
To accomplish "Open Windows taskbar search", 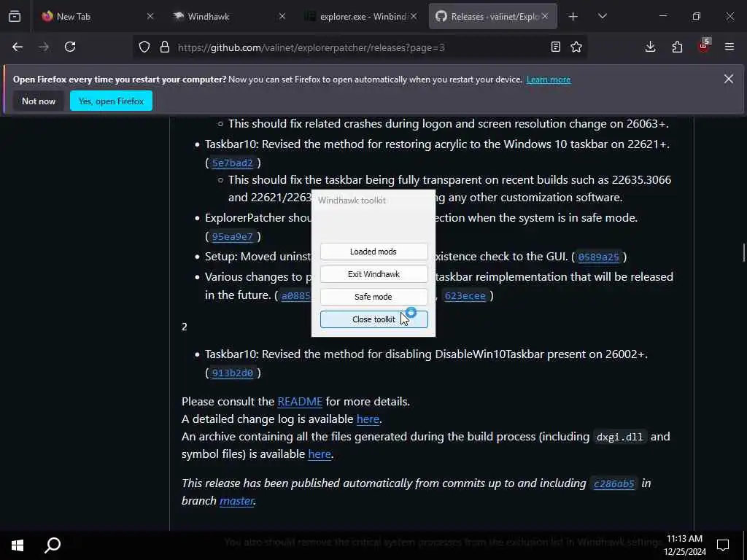I will pos(53,545).
